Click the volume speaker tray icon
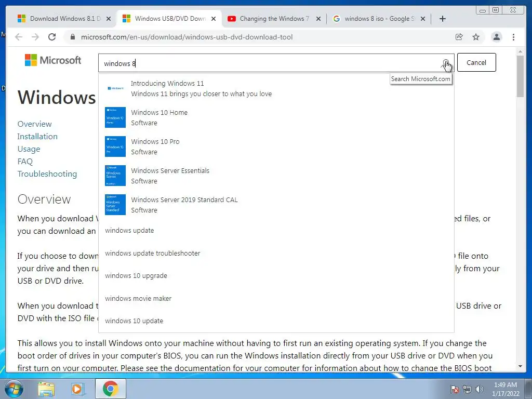The width and height of the screenshot is (532, 399). [480, 389]
